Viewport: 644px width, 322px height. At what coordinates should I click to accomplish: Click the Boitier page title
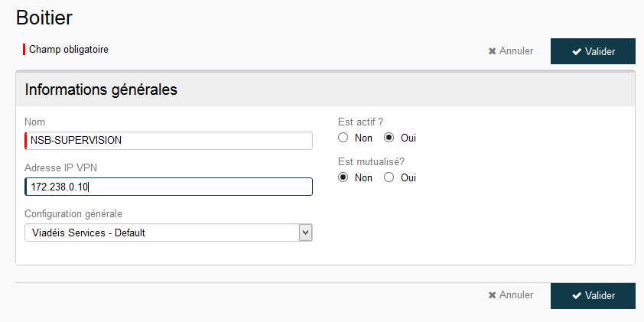(x=44, y=18)
